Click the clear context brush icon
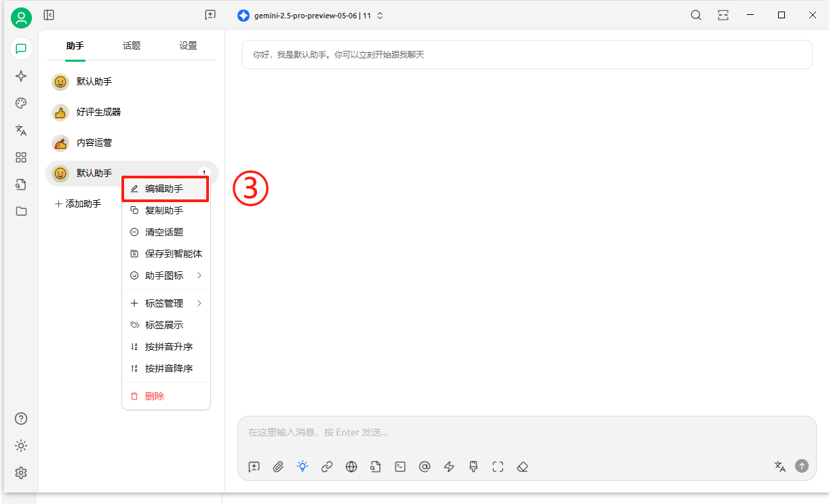 (x=474, y=467)
